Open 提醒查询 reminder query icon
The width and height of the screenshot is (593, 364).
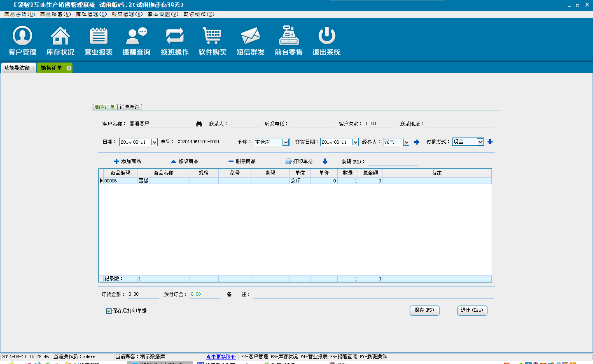click(136, 36)
